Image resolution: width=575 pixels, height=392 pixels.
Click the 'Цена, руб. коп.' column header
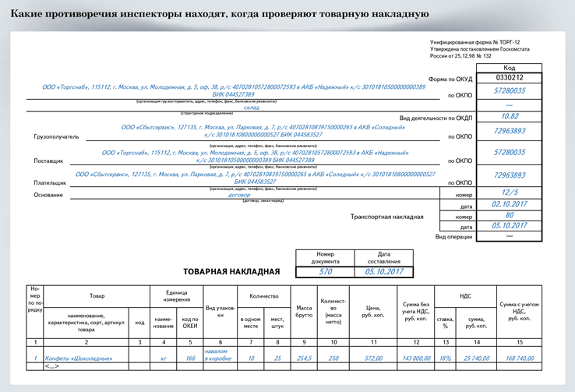[x=373, y=311]
